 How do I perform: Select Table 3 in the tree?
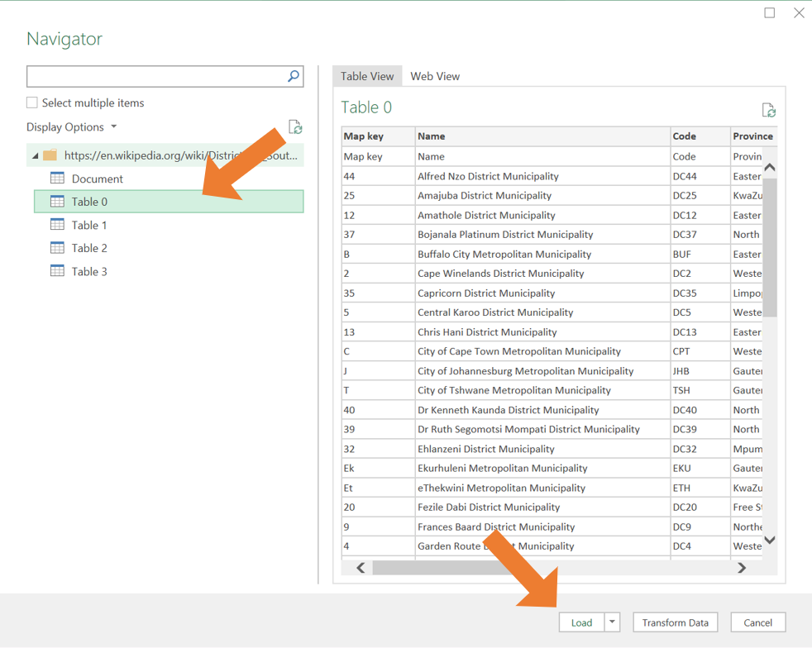pos(169,272)
